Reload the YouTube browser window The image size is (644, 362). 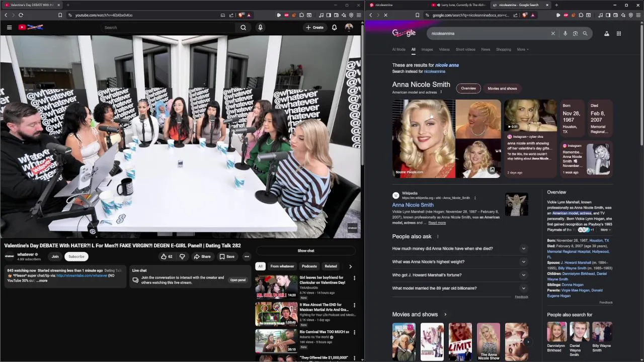click(21, 15)
